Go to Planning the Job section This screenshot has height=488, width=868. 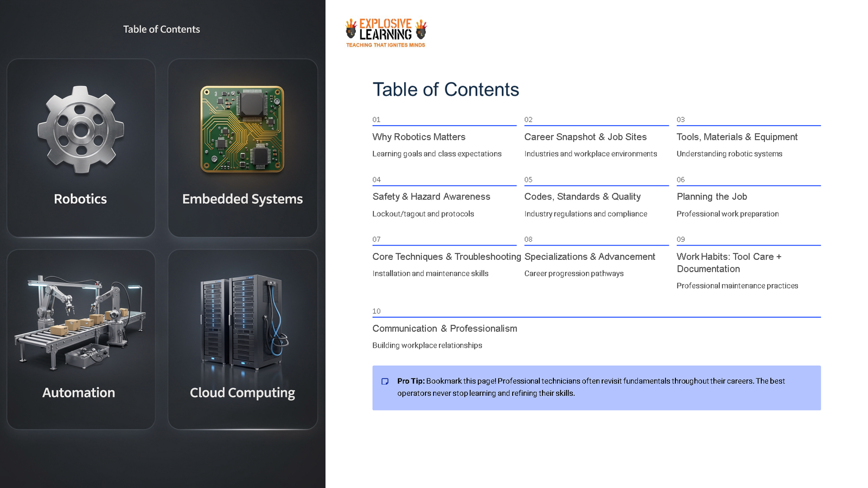(x=711, y=197)
